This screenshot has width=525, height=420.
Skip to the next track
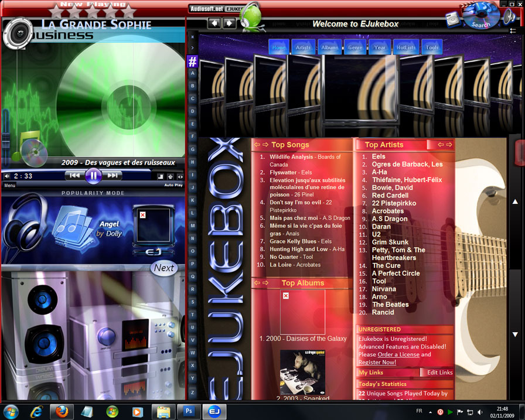112,175
